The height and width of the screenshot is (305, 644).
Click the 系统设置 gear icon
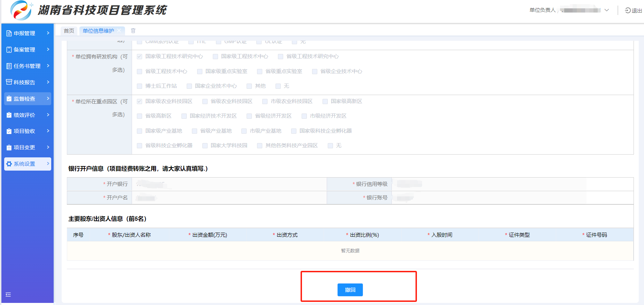[9, 164]
